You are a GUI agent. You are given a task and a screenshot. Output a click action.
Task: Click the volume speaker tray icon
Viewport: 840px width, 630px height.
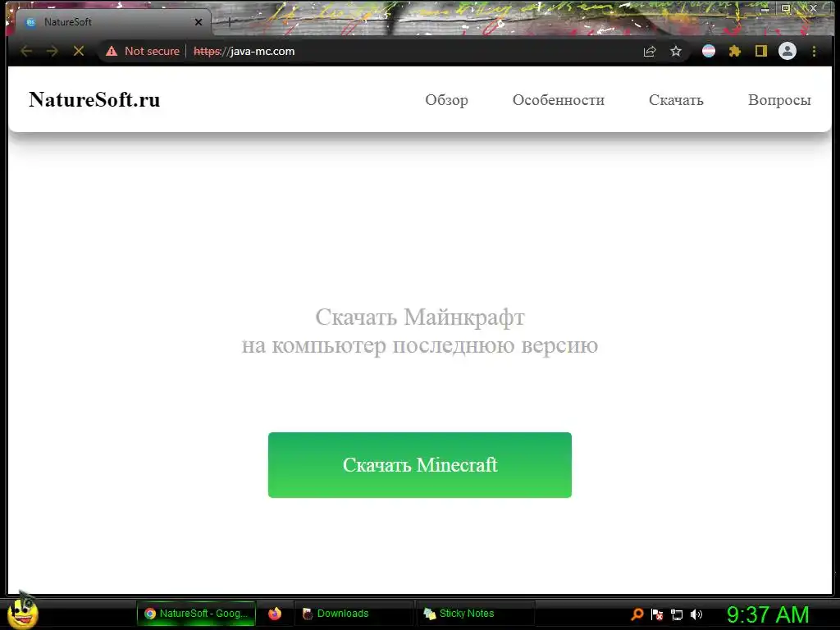tap(696, 614)
